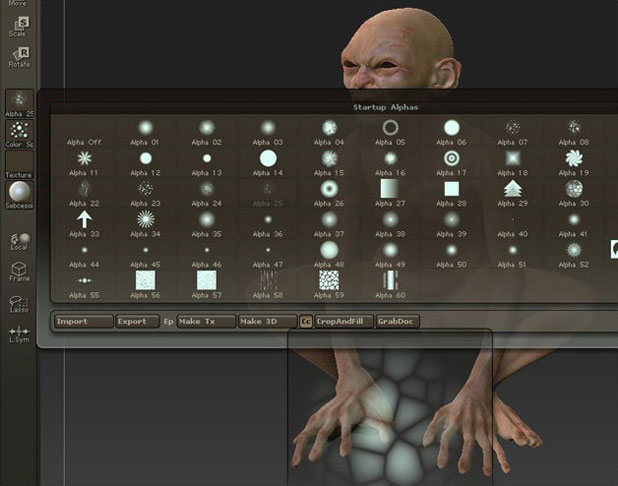Pick the Alpha 04 cracked circle

pos(329,133)
